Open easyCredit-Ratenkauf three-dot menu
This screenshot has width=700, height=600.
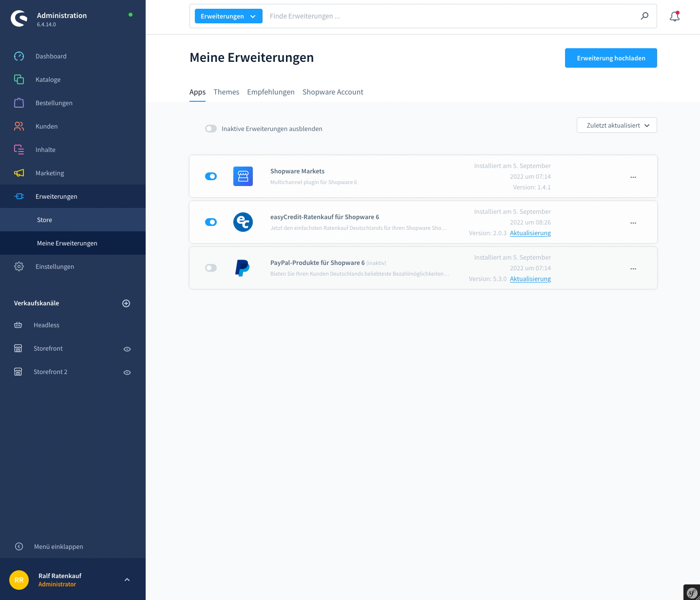[x=633, y=223]
